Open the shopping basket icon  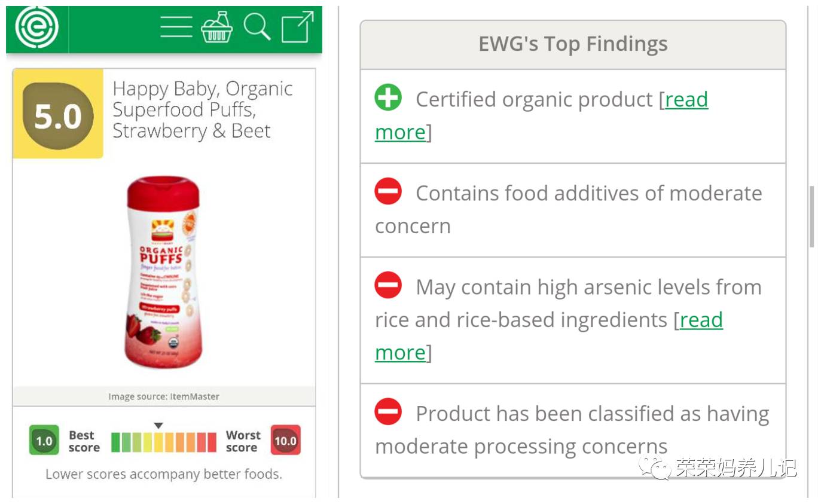pos(216,28)
